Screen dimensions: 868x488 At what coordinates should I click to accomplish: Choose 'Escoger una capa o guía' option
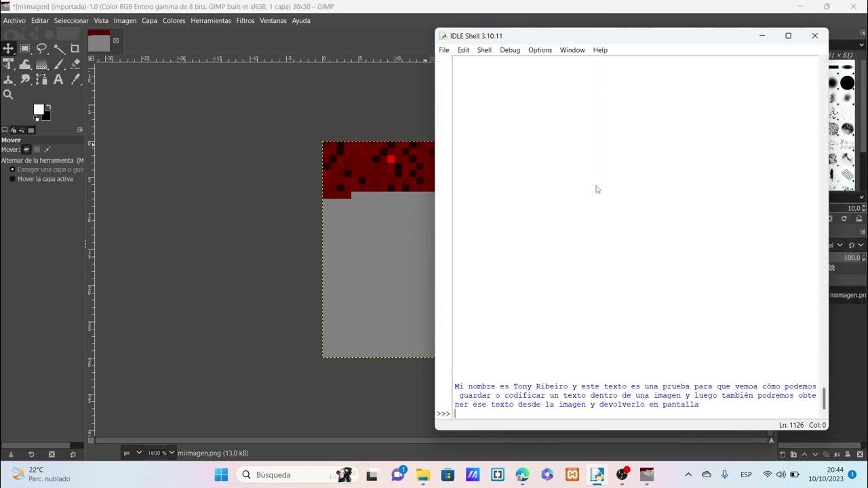[46, 169]
